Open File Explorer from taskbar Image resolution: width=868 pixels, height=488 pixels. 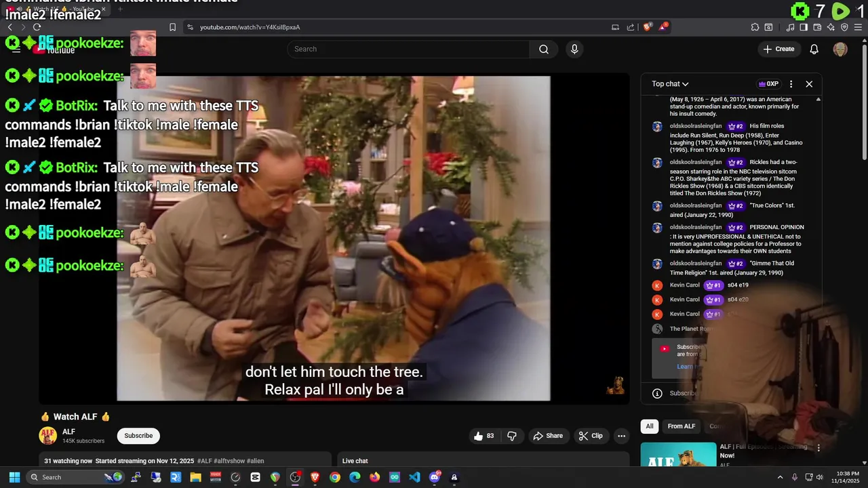click(x=195, y=477)
